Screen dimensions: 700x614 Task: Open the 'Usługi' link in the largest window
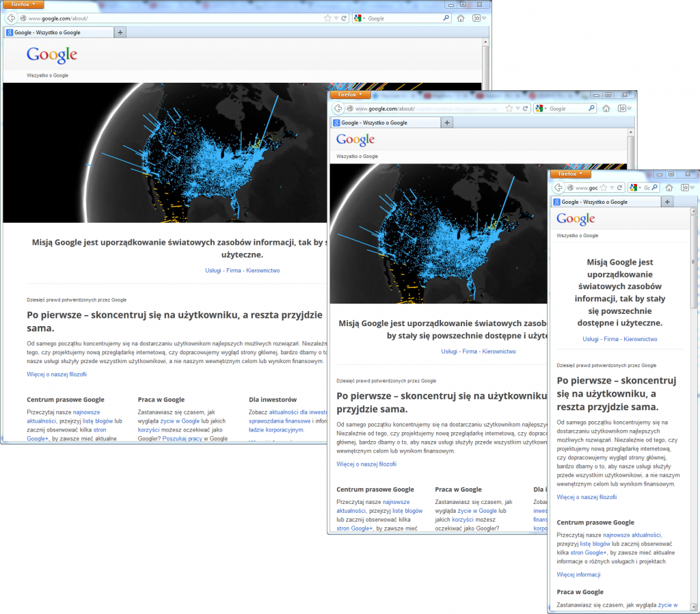[x=213, y=271]
